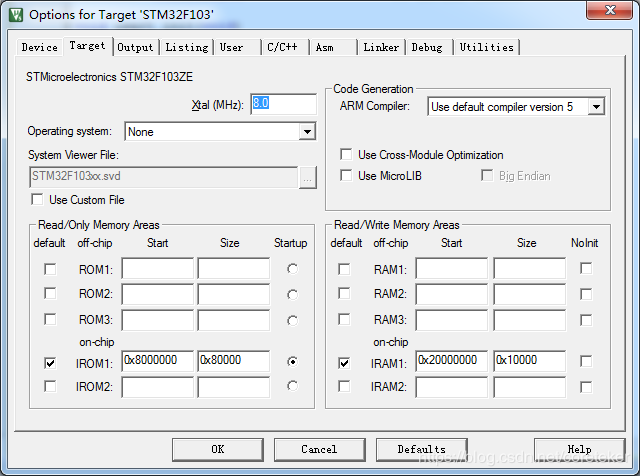The width and height of the screenshot is (640, 476).
Task: Click the RAM1 Start field
Action: tap(452, 268)
